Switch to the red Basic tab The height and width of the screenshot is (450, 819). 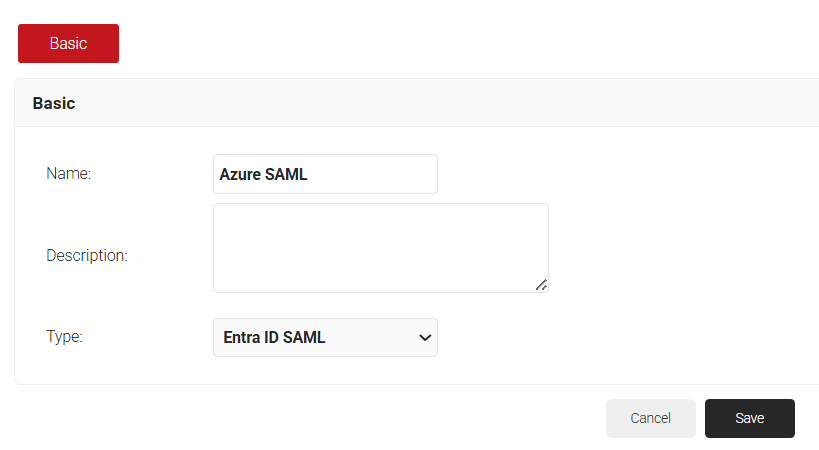[68, 44]
